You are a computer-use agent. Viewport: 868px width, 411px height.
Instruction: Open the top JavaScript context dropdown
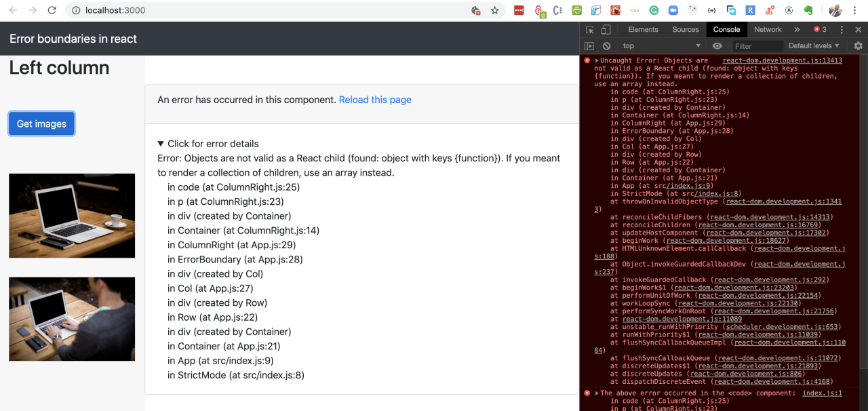pyautogui.click(x=661, y=46)
